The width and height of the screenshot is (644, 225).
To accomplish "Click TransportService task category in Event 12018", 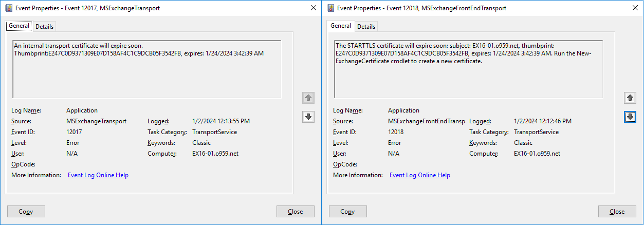I will (x=536, y=132).
